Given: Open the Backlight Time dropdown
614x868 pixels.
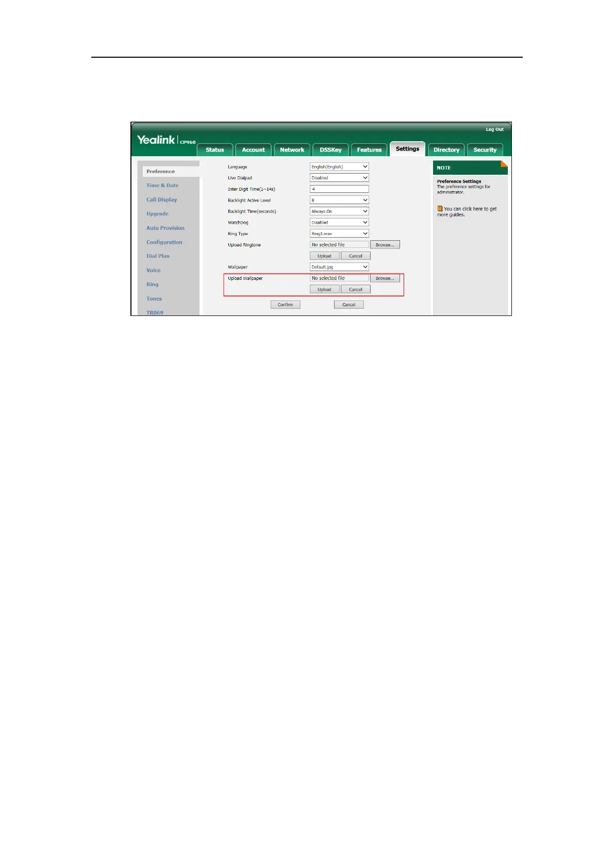Looking at the screenshot, I should 339,211.
